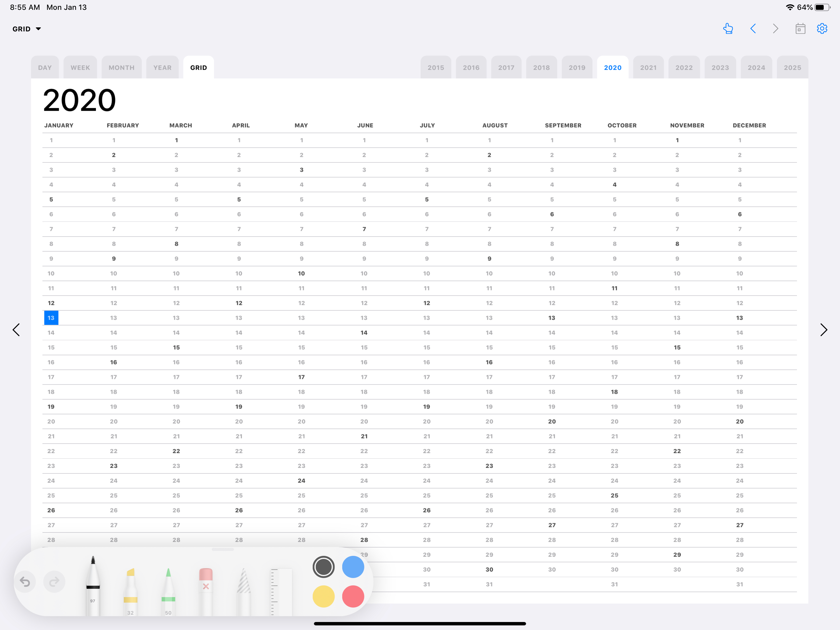Open the 2017 year tab

[x=506, y=67]
